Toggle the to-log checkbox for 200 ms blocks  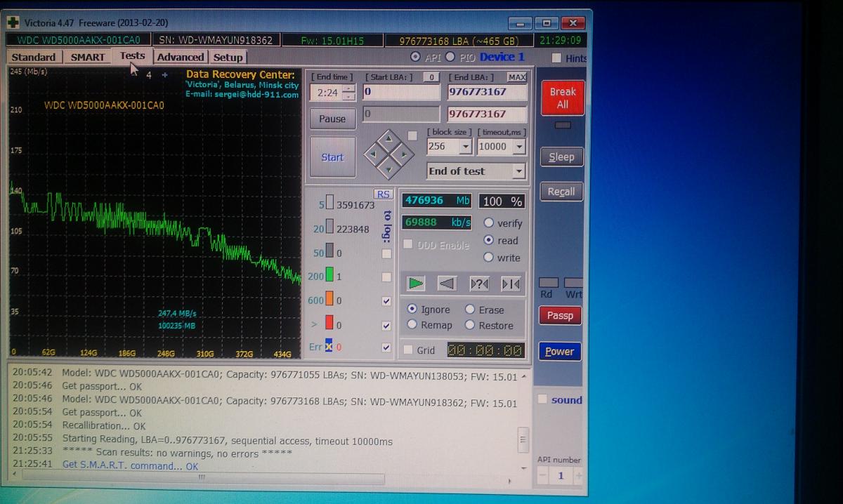(386, 277)
